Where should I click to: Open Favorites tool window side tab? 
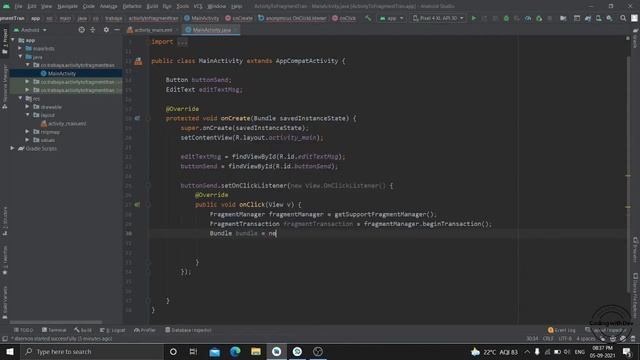tap(5, 260)
